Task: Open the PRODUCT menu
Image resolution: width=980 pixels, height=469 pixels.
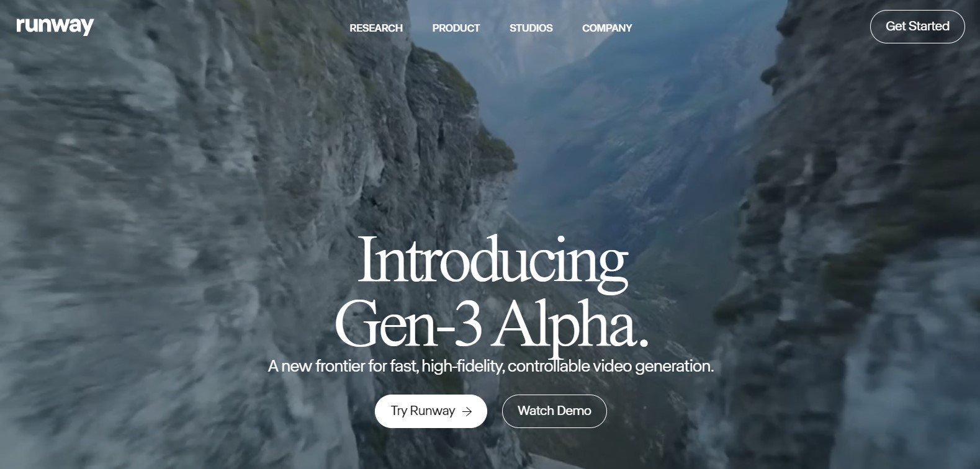Action: (x=456, y=28)
